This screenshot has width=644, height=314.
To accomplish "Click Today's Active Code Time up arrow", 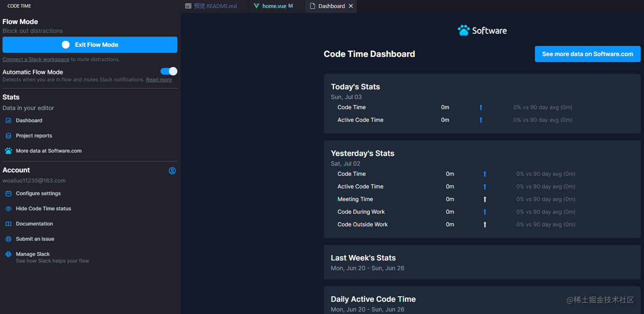I will (481, 120).
